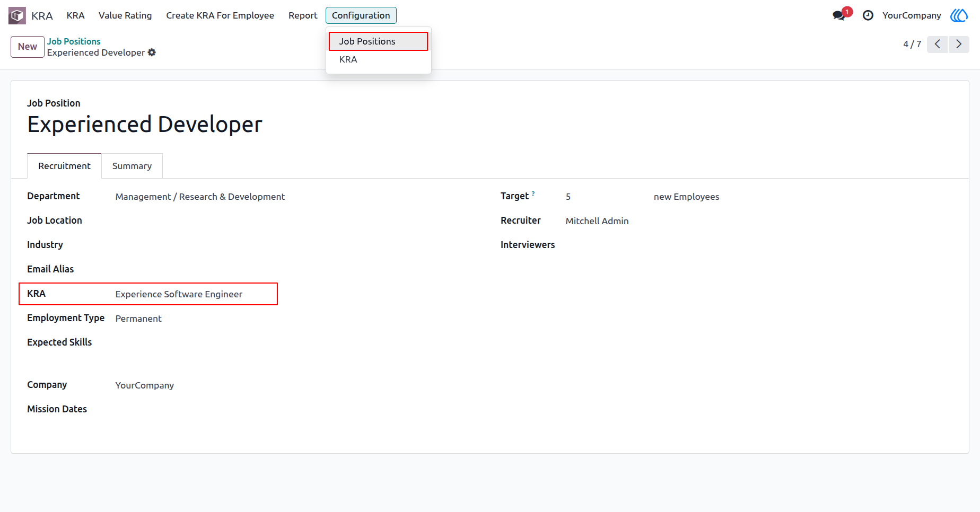This screenshot has height=512, width=980.
Task: Go to next record arrow
Action: 959,44
